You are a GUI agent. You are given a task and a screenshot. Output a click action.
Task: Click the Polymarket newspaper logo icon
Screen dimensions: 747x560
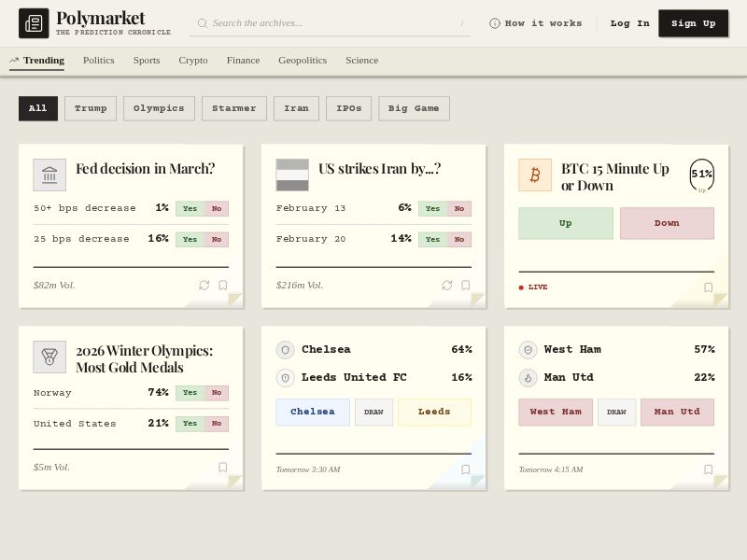[35, 22]
